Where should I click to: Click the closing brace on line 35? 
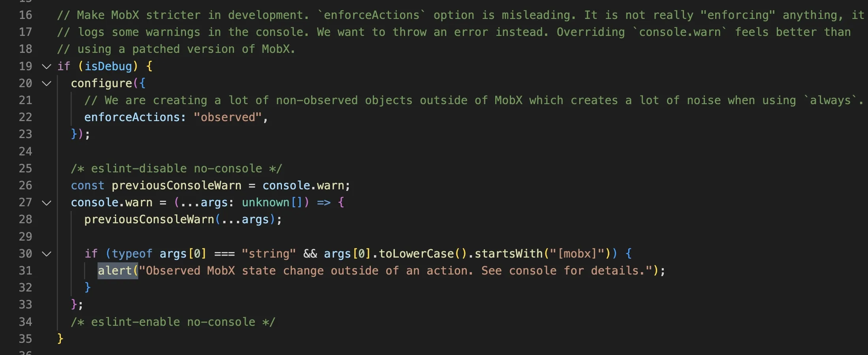click(60, 339)
